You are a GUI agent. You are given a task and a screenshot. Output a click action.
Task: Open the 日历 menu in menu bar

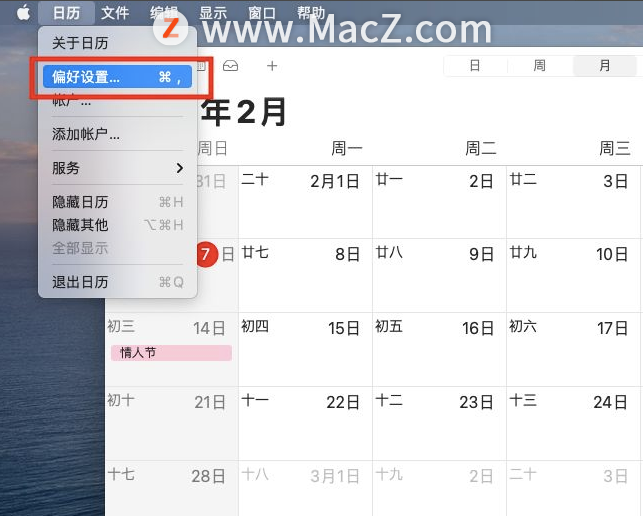click(66, 13)
